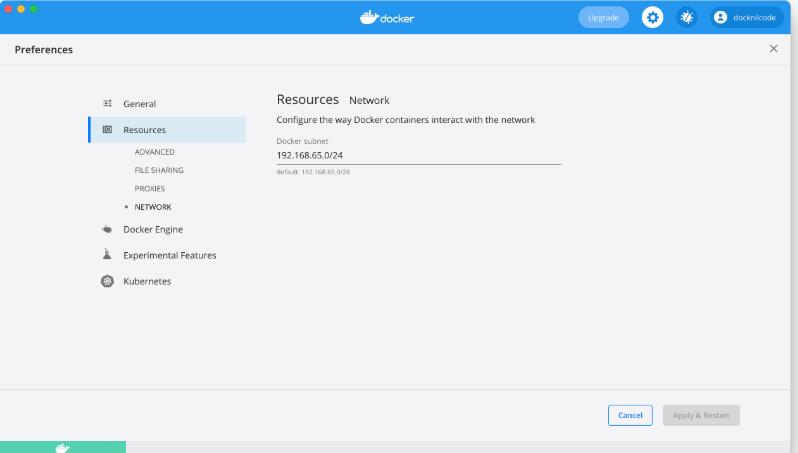This screenshot has height=453, width=798.
Task: Select the Docker Engine whale icon
Action: pyautogui.click(x=107, y=230)
